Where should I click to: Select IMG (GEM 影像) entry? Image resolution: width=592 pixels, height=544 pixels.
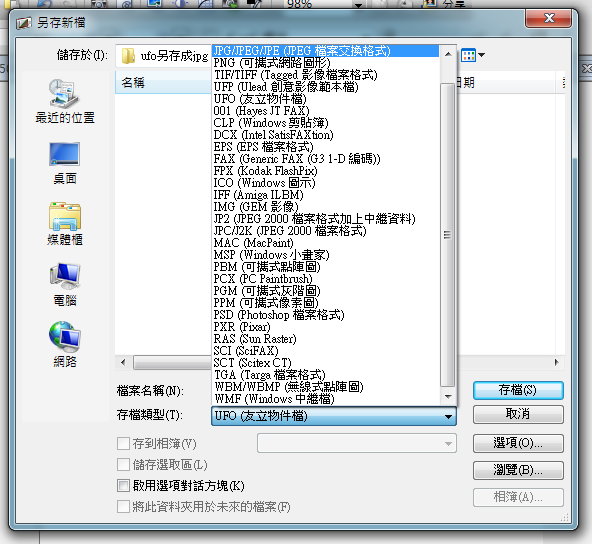tap(325, 207)
